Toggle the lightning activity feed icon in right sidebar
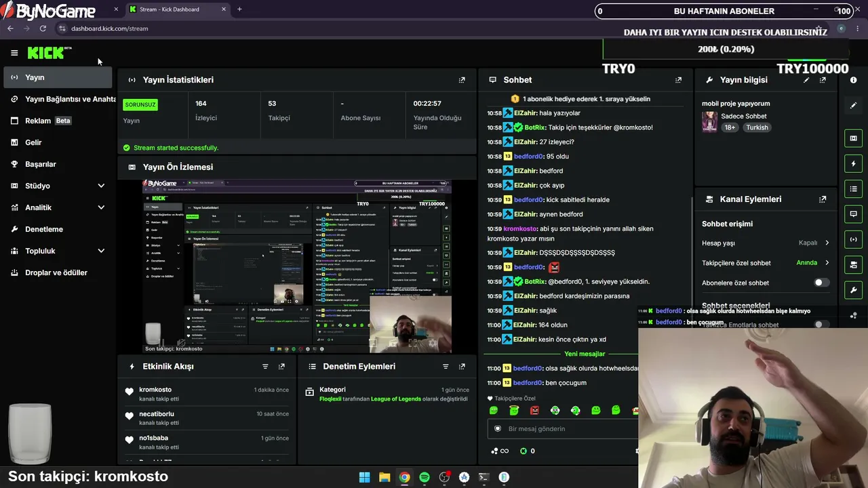This screenshot has height=488, width=868. pos(853,163)
